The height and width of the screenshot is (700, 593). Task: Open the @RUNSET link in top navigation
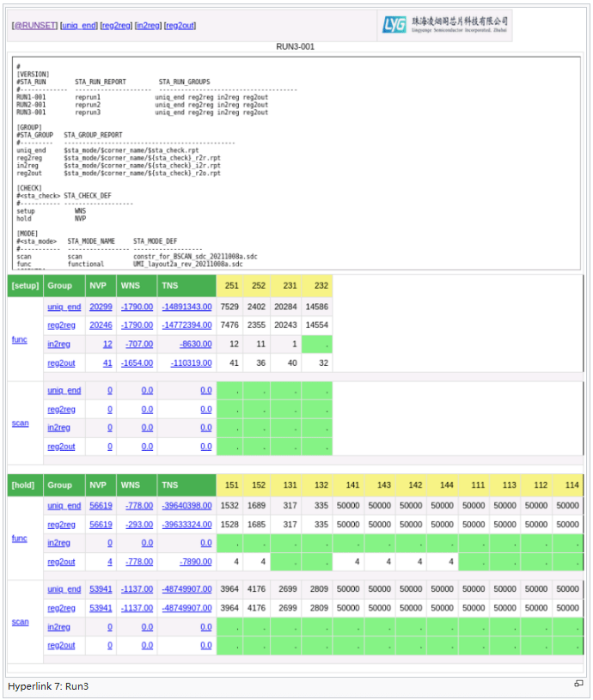point(34,26)
